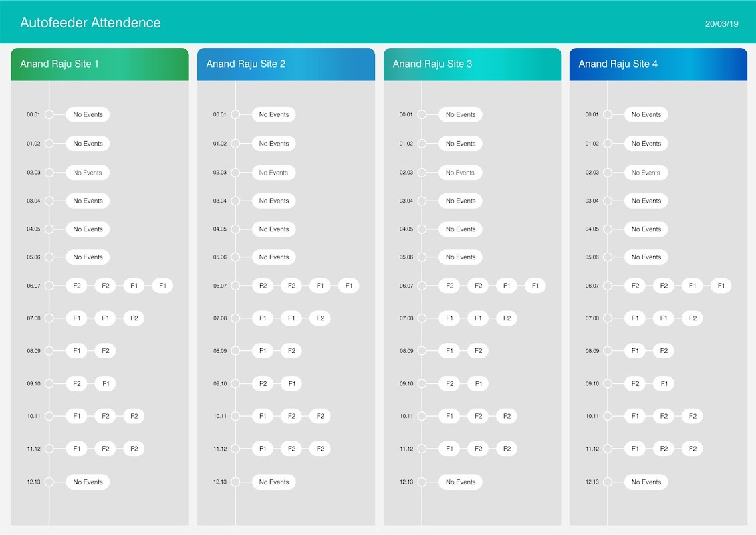Click Site 3 F1 event at 09.10
Viewport: 756px width, 535px height.
[x=478, y=384]
